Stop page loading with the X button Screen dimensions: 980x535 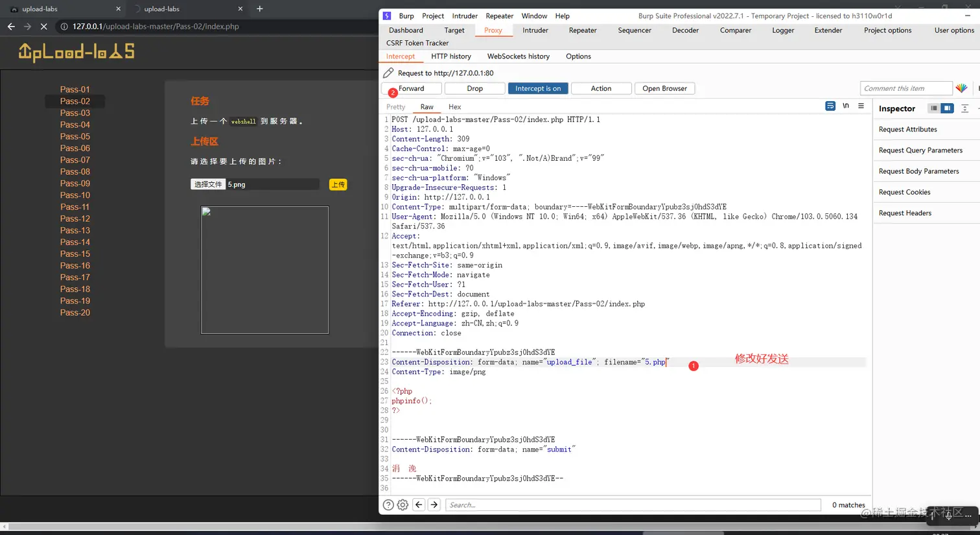click(43, 27)
